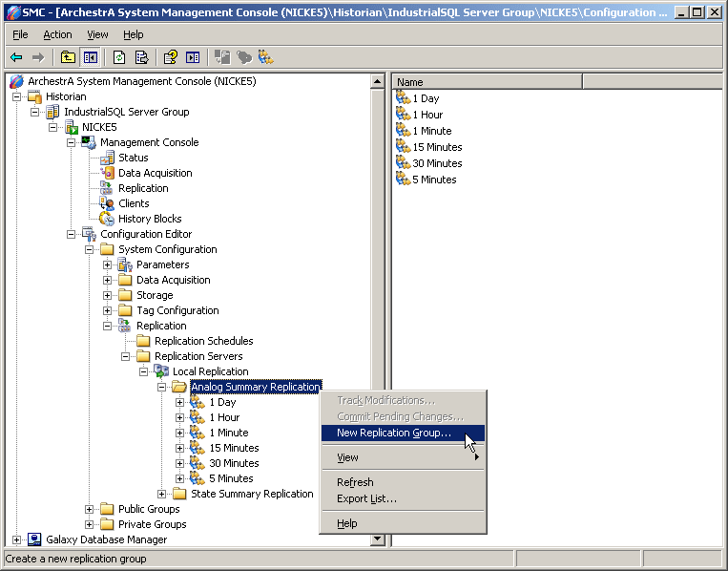The width and height of the screenshot is (728, 571).
Task: Select 5 Minutes in the tree
Action: (231, 478)
